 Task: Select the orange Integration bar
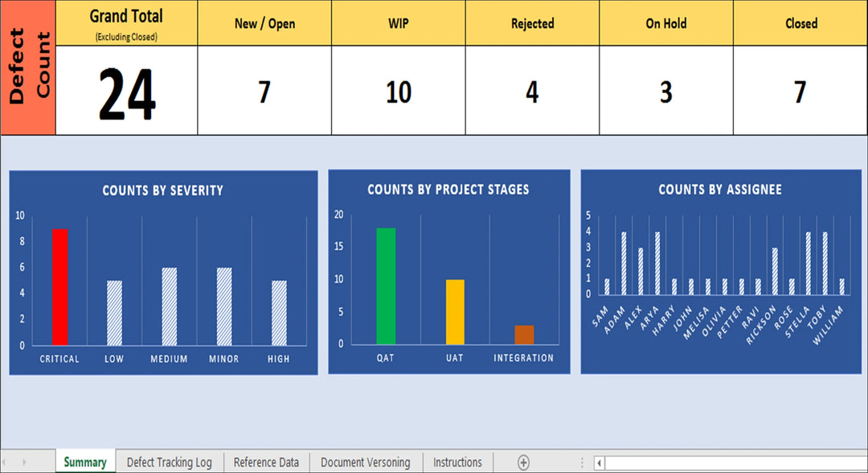524,335
